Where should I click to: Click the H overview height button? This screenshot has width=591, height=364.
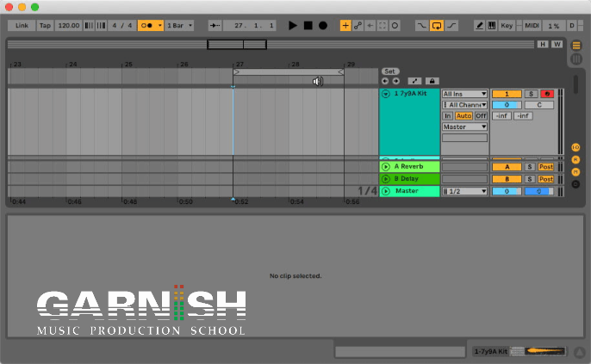point(543,45)
